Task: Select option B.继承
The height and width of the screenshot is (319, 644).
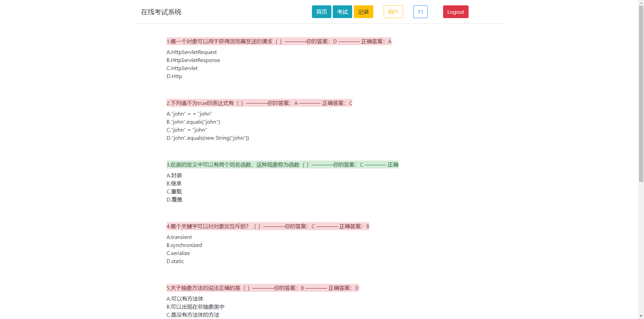Action: pyautogui.click(x=174, y=184)
